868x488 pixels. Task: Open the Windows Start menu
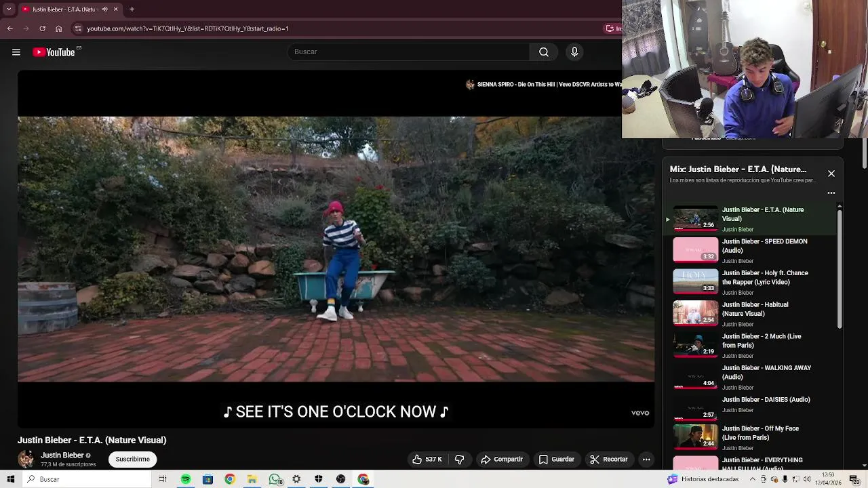(11, 479)
